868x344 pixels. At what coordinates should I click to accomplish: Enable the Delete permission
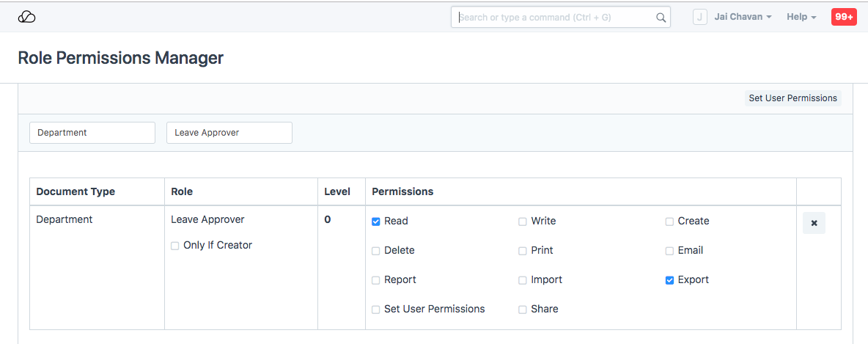[x=376, y=251]
